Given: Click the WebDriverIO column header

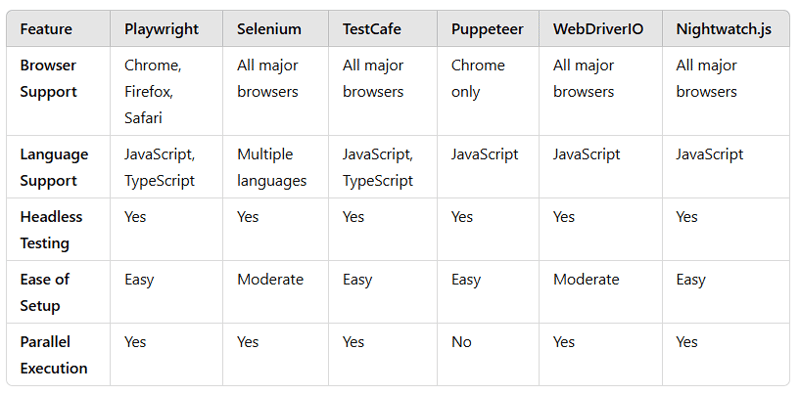Looking at the screenshot, I should (598, 29).
